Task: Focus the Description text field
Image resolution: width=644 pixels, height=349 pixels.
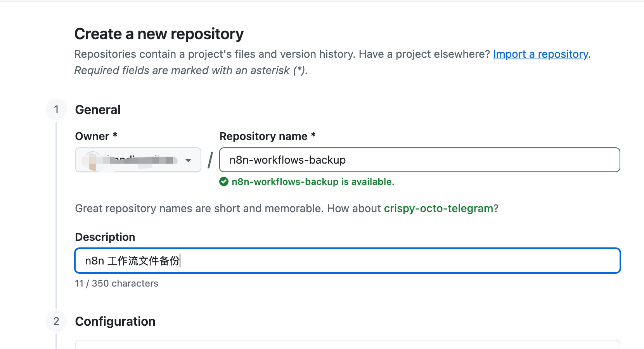Action: [348, 261]
